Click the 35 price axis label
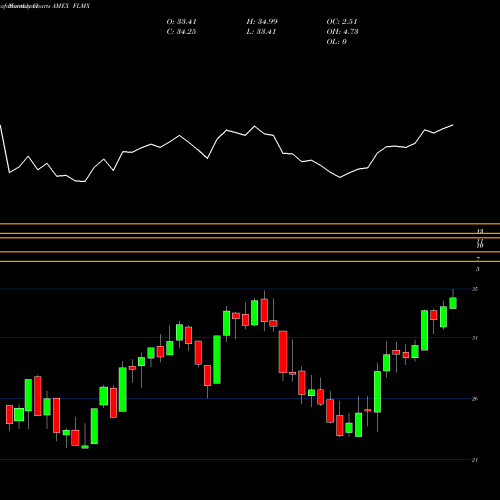This screenshot has width=500, height=500. tap(475, 289)
